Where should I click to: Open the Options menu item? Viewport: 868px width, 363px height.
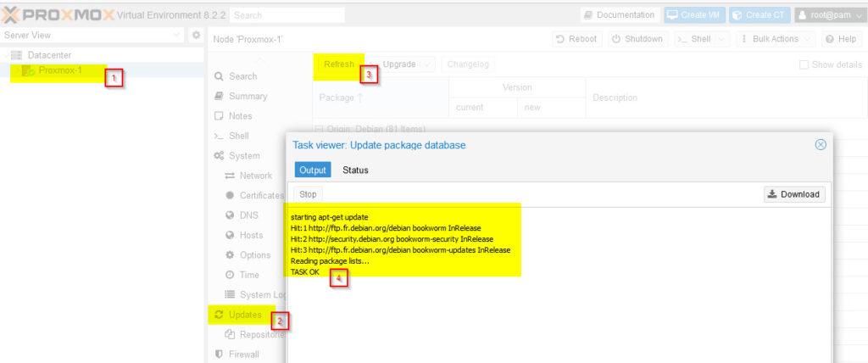(x=254, y=255)
